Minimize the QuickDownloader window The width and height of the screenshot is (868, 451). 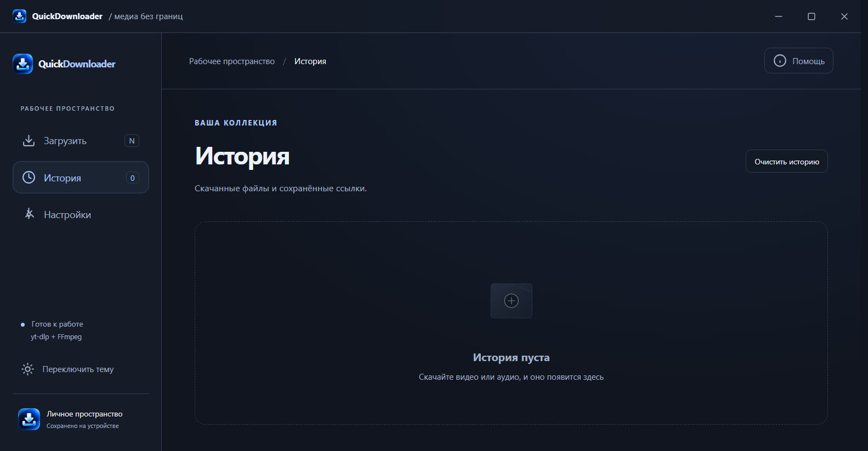[x=779, y=16]
